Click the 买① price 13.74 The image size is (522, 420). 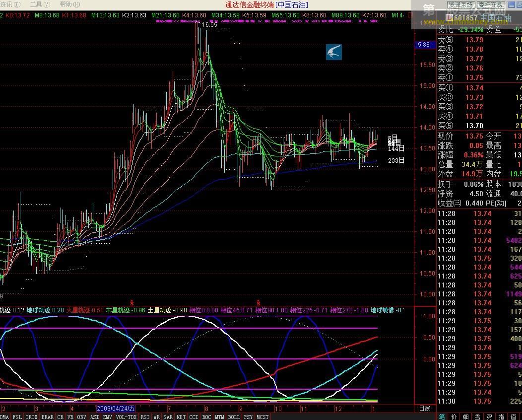point(474,88)
